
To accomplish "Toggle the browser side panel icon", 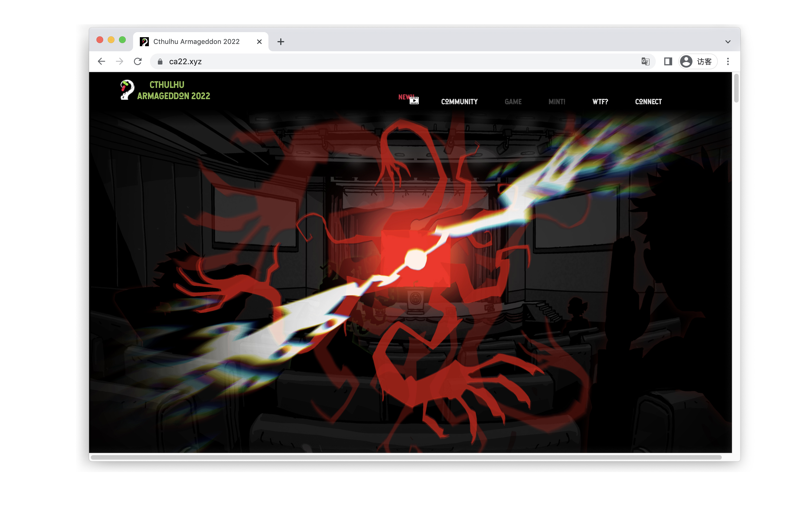I will coord(668,61).
